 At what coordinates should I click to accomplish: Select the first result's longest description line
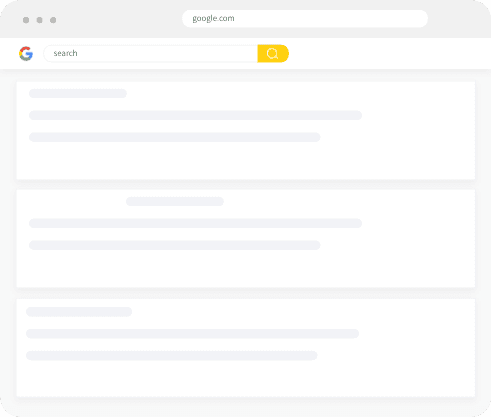195,115
